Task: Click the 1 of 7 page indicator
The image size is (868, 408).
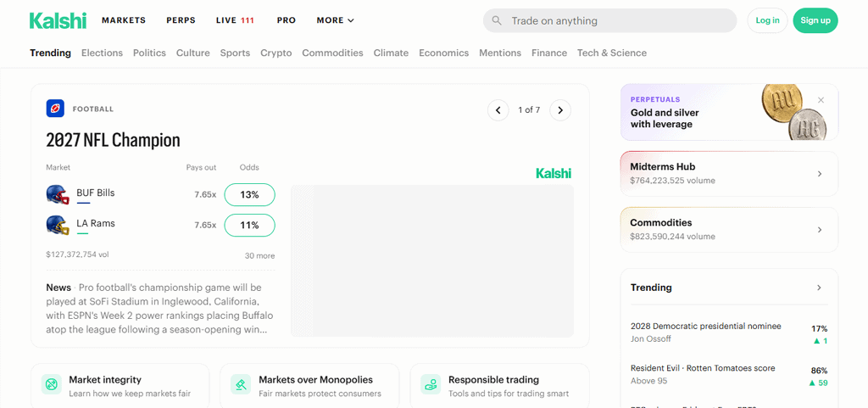Action: click(x=529, y=110)
